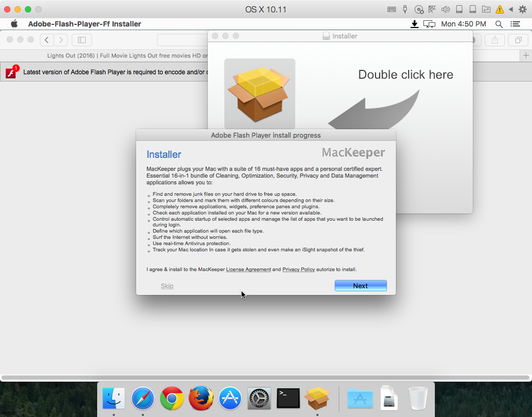This screenshot has height=417, width=532.
Task: Click the Installer package icon in the Dock
Action: [x=317, y=398]
